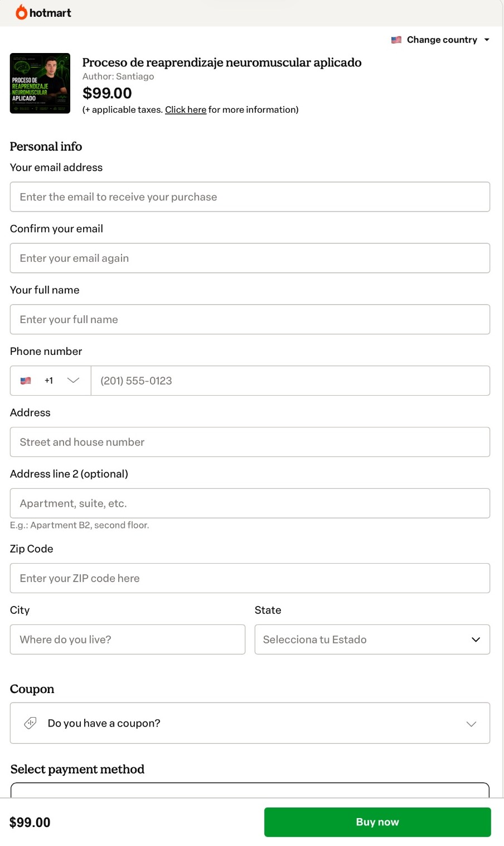This screenshot has width=504, height=846.
Task: Click the chevron arrow in coupon row
Action: point(471,724)
